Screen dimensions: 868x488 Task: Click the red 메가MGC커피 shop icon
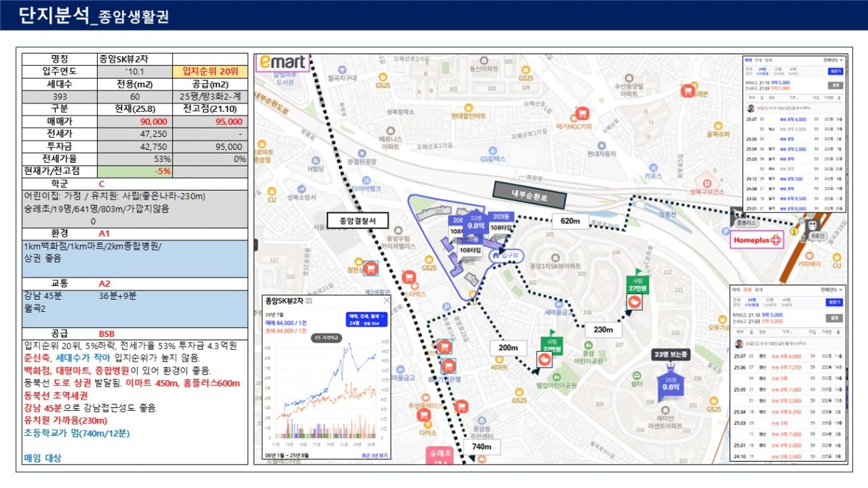coord(582,113)
